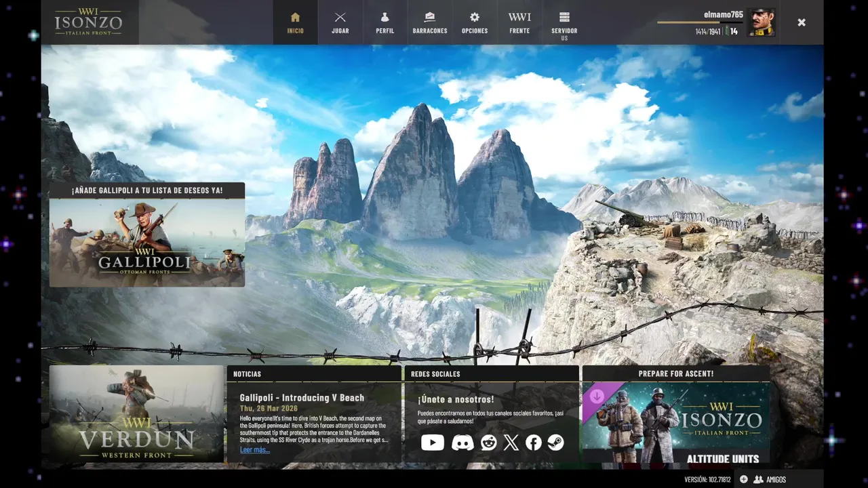This screenshot has width=868, height=488.
Task: Click the gear icon above OPCIONES
Action: click(474, 17)
